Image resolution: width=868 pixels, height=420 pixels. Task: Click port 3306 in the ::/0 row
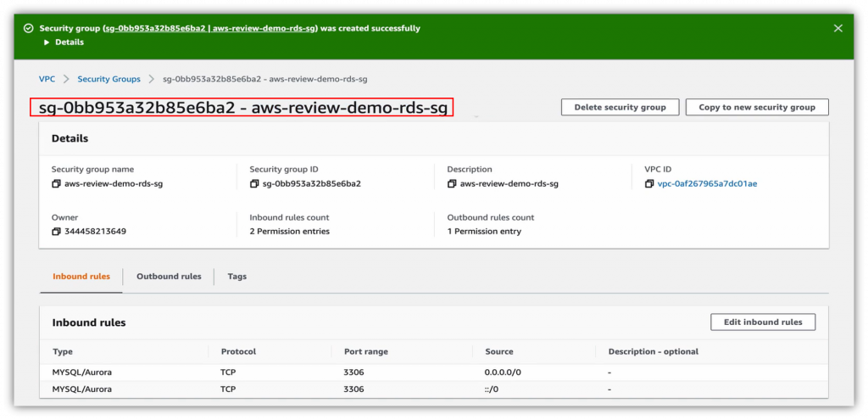point(353,389)
